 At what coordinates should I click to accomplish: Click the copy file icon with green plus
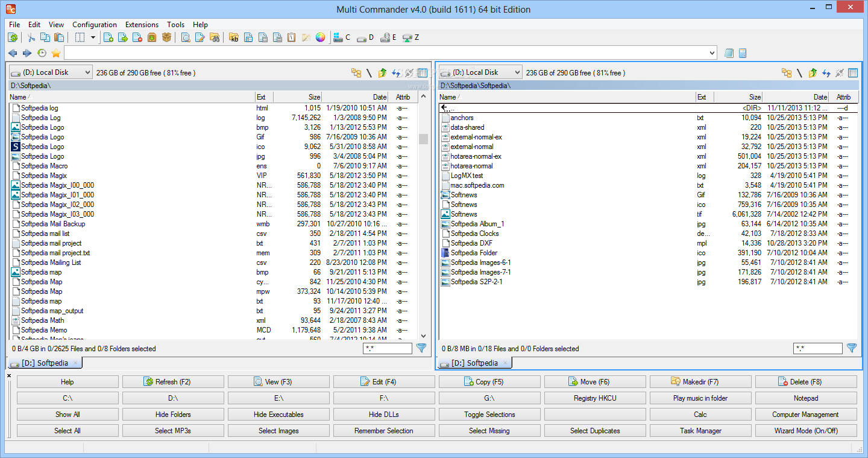tap(108, 37)
